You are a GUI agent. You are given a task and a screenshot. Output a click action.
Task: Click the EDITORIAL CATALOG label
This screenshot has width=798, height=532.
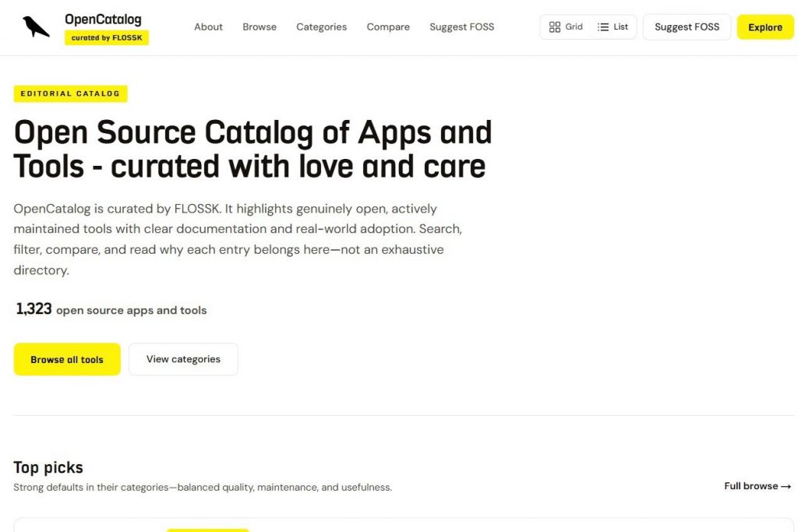(70, 93)
